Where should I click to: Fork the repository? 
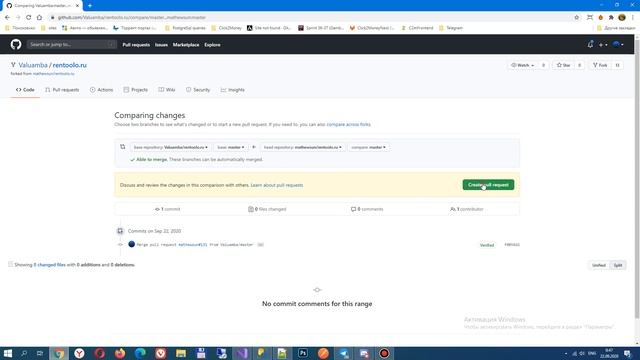[600, 65]
